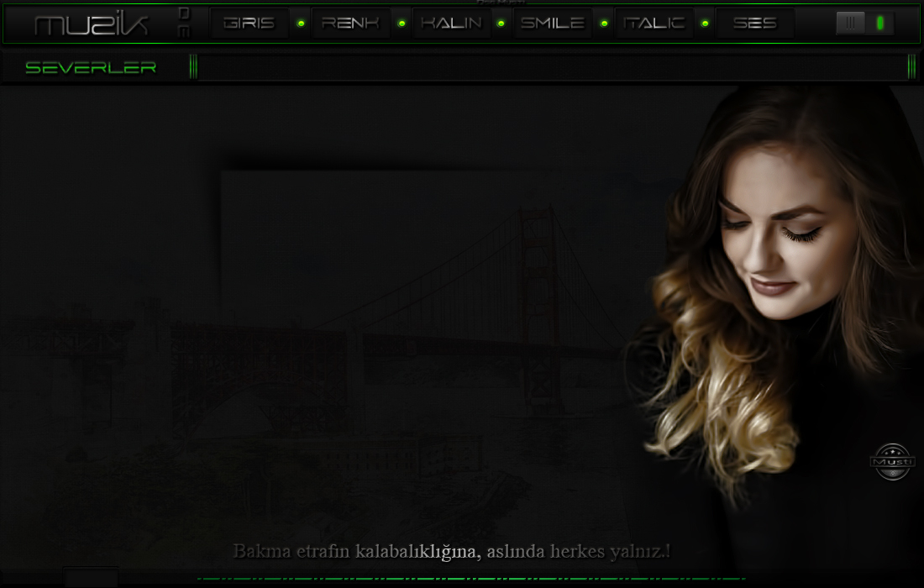Click the green indicator light beside the switch
The width and height of the screenshot is (924, 588).
(x=879, y=23)
